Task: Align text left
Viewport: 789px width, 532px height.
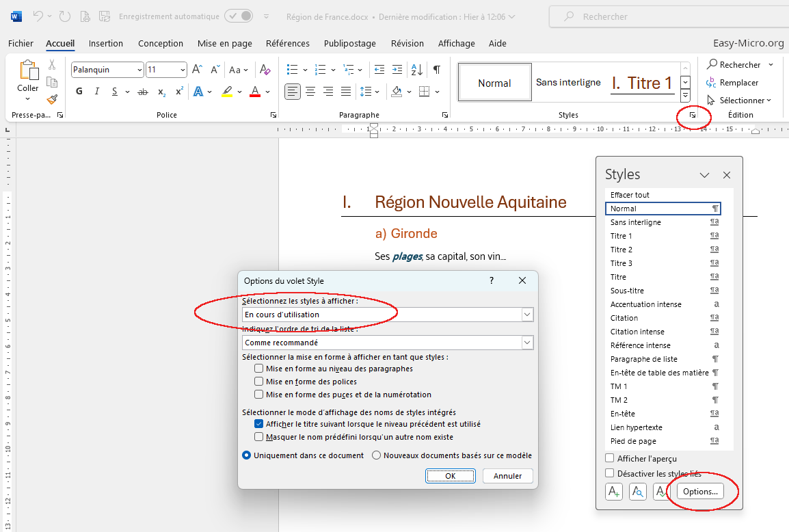Action: [x=293, y=92]
